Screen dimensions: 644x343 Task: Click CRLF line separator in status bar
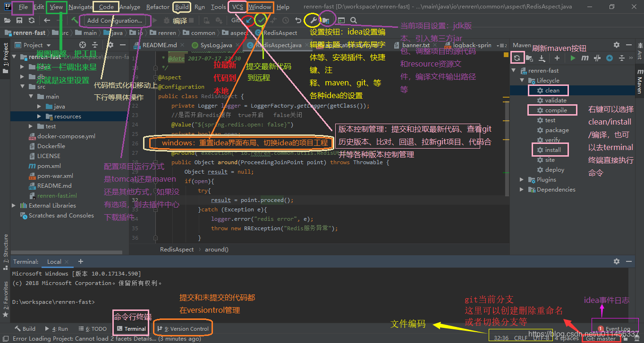point(521,338)
